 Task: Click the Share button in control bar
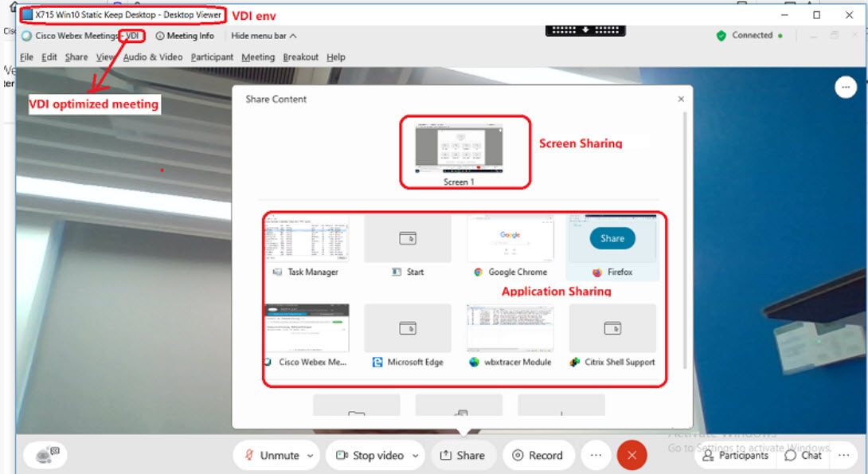pos(462,455)
